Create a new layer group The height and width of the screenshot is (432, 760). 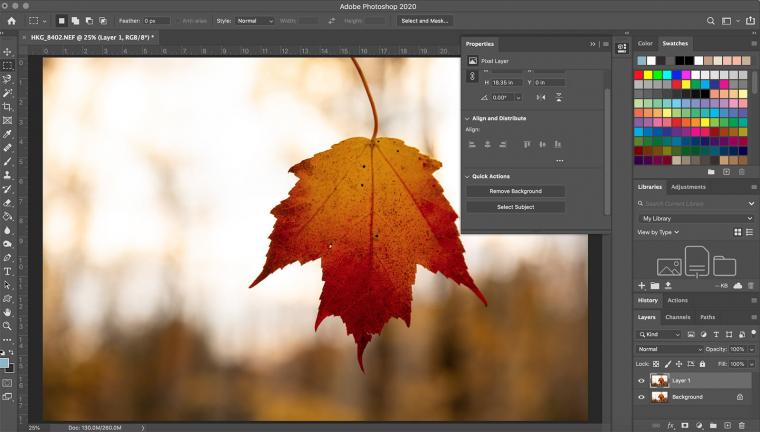tap(713, 425)
